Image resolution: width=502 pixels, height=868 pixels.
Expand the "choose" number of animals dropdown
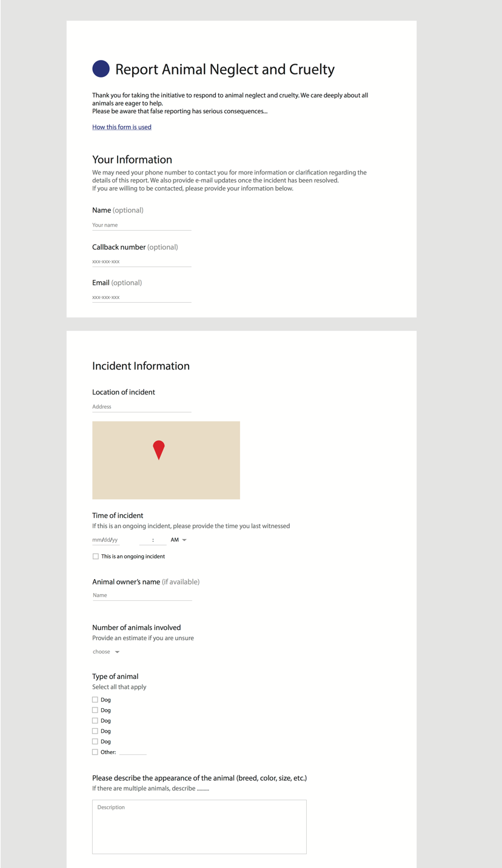106,652
